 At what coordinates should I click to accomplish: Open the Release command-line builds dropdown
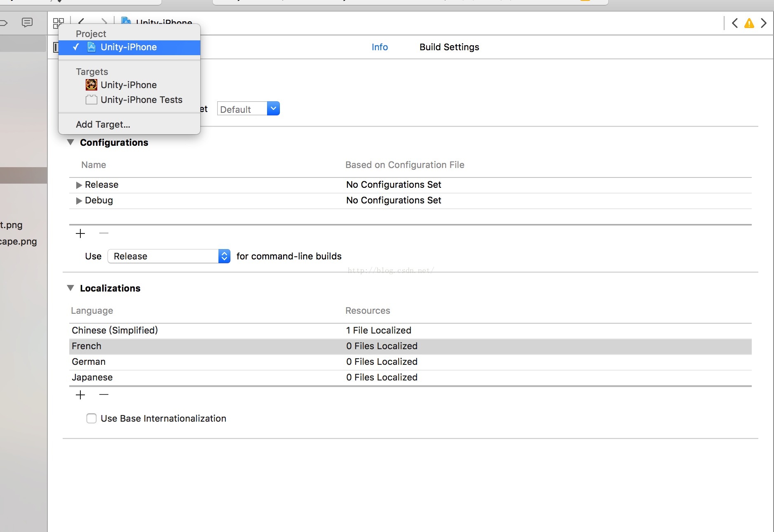coord(169,256)
